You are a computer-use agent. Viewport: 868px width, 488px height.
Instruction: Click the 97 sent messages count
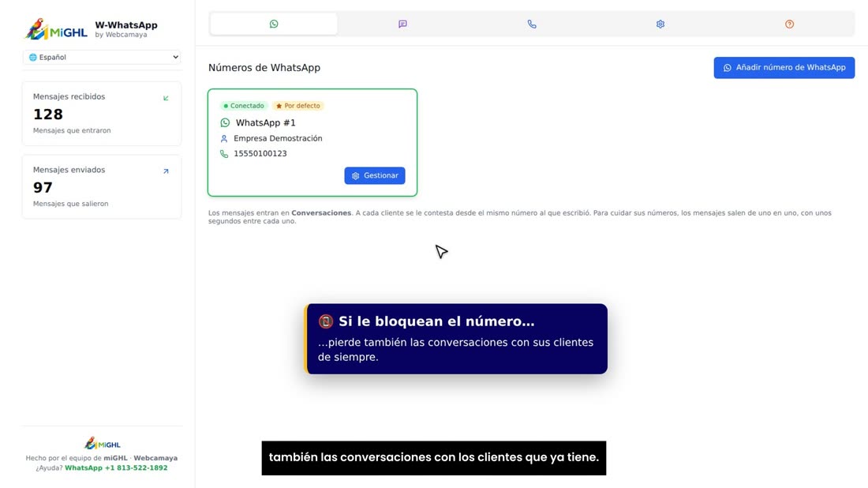point(43,187)
